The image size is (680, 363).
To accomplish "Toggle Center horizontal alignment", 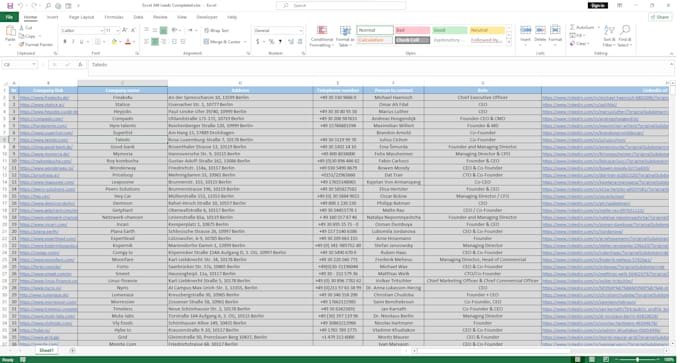I will (x=155, y=42).
